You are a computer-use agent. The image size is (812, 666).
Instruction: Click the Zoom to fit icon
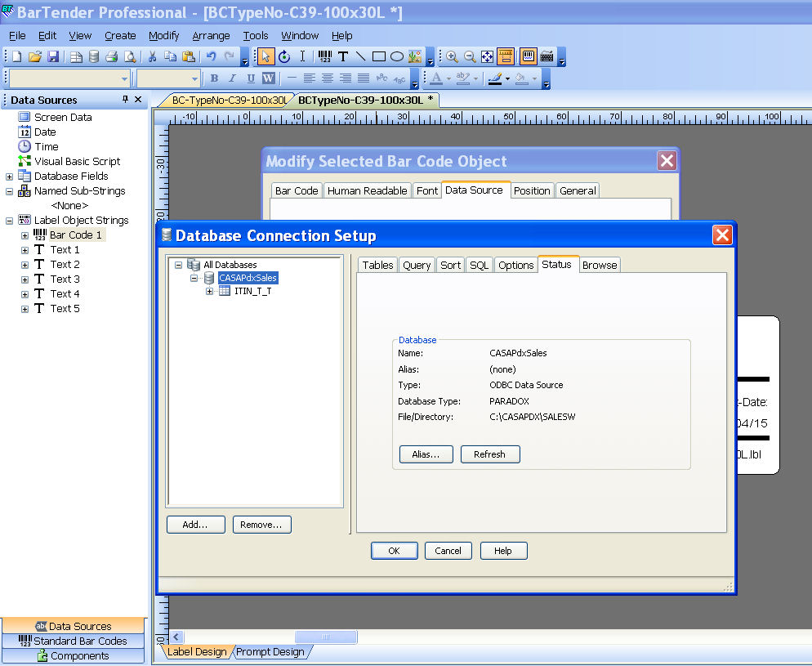tap(488, 56)
